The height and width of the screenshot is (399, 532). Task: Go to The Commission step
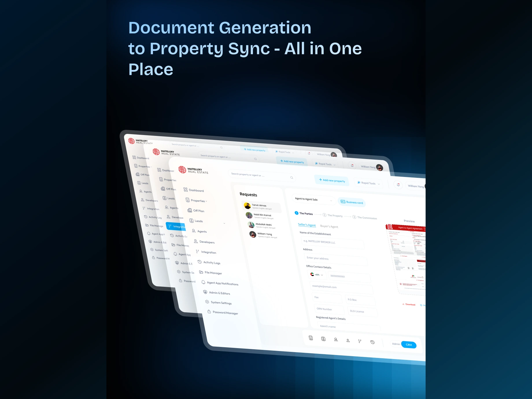coord(365,217)
